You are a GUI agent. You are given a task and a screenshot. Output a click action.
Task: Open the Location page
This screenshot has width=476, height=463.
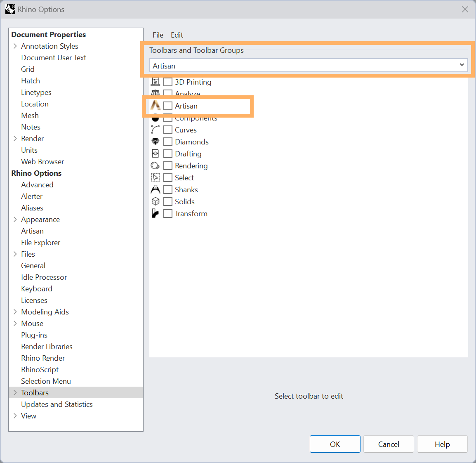[x=35, y=104]
